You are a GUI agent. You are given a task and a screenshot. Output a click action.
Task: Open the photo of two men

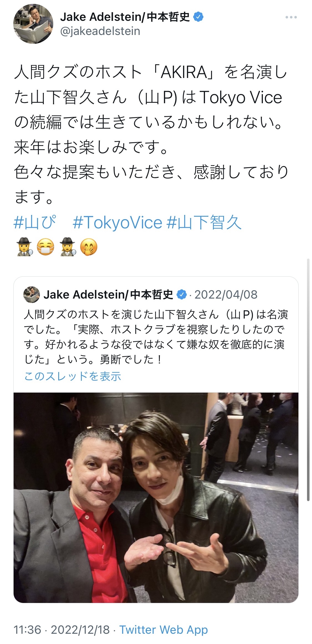point(156,498)
